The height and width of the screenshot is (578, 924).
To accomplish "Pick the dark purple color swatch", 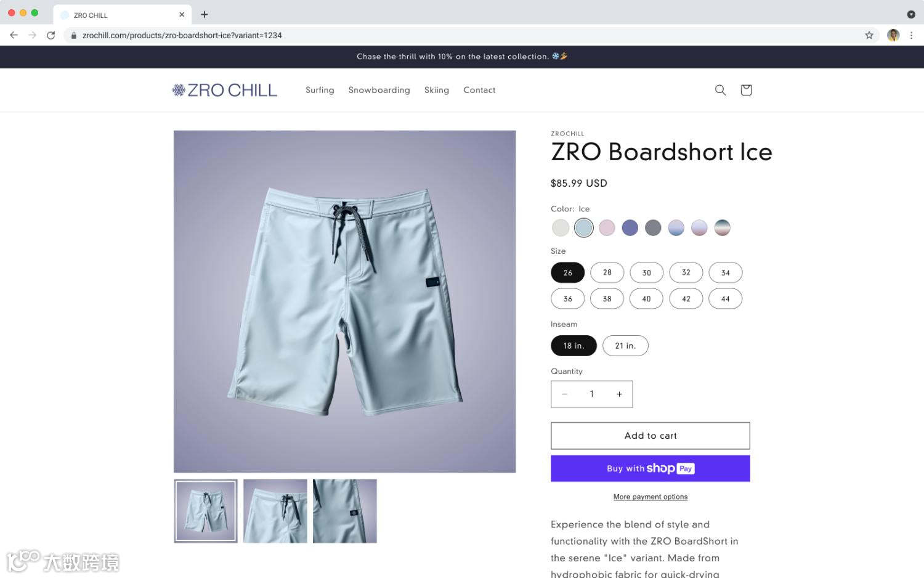I will (630, 228).
